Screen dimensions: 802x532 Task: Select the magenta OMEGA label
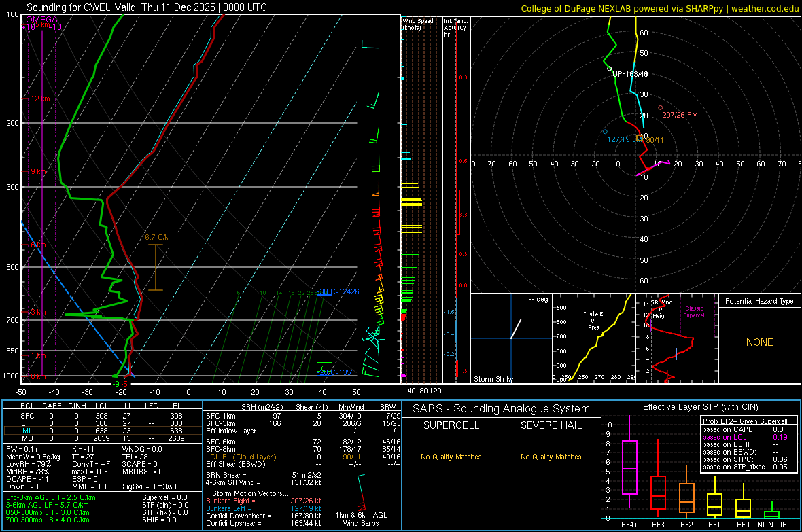click(41, 20)
